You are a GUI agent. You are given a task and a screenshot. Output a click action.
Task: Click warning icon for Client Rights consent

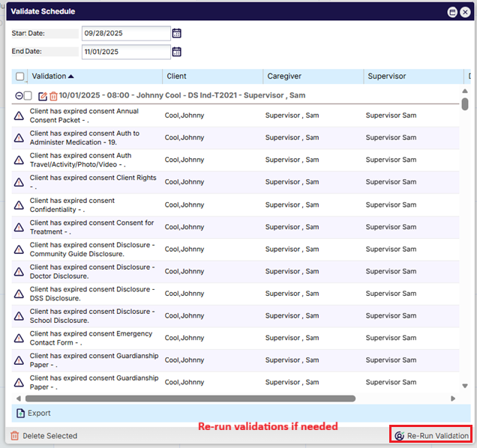pyautogui.click(x=19, y=182)
